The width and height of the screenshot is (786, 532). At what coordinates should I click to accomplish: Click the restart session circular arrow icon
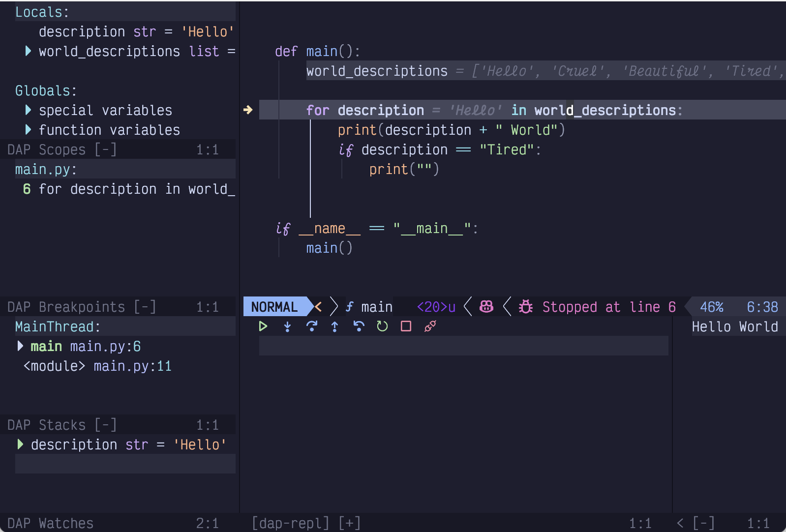coord(382,326)
